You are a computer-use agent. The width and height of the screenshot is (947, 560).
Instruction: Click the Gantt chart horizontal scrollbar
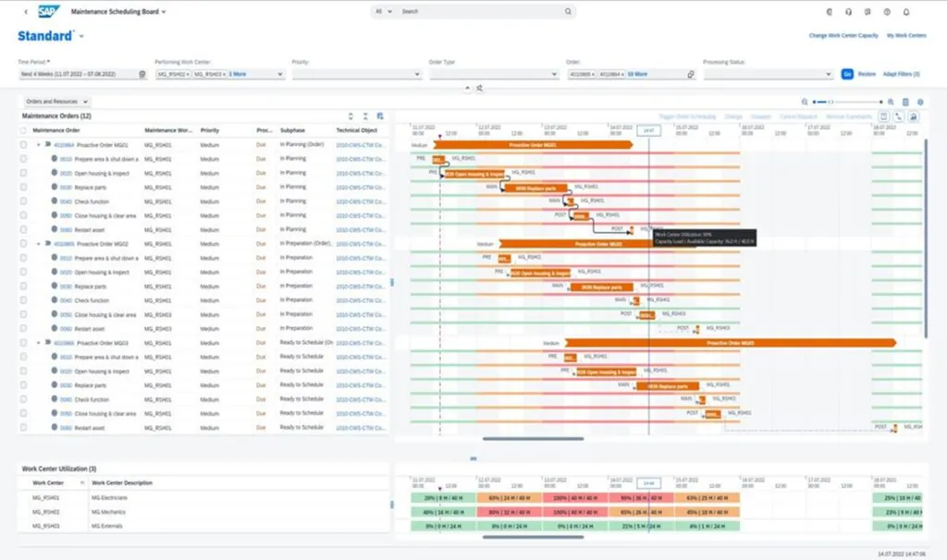coord(534,439)
